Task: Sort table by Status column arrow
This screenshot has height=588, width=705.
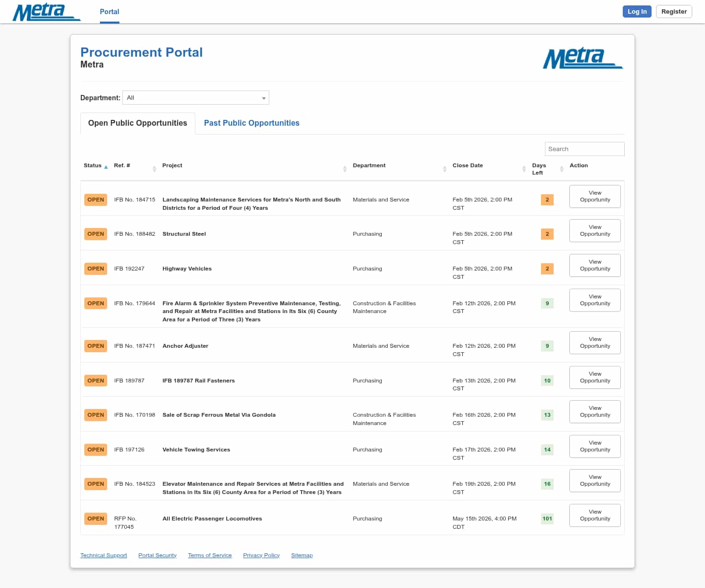Action: click(x=106, y=167)
